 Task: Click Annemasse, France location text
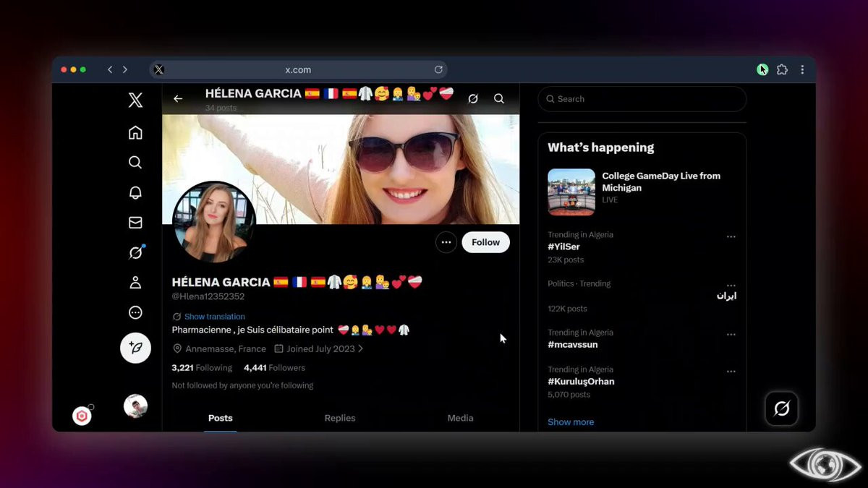226,348
